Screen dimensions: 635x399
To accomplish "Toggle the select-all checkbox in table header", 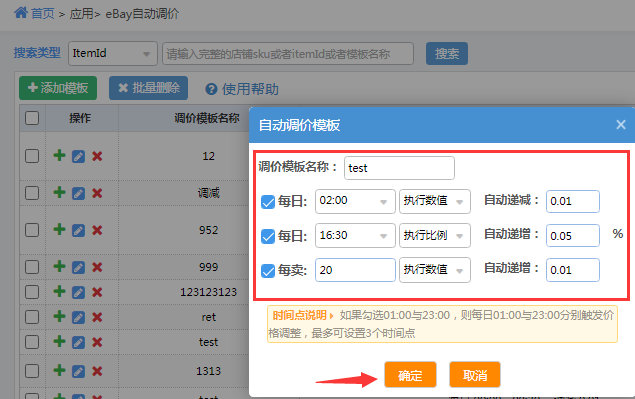I will (32, 118).
